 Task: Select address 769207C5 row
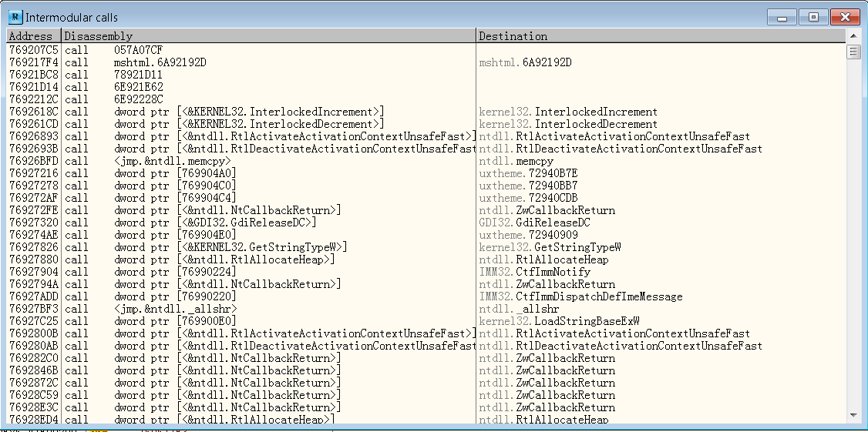(426, 50)
